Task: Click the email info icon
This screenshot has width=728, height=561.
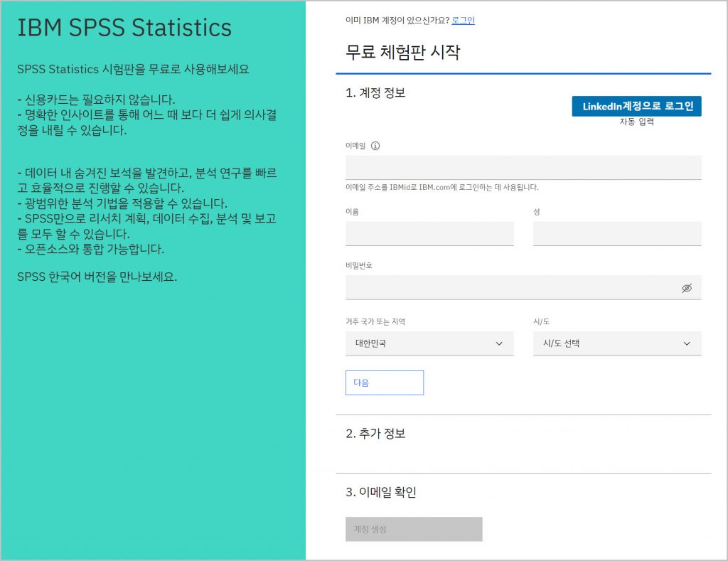Action: click(x=375, y=146)
